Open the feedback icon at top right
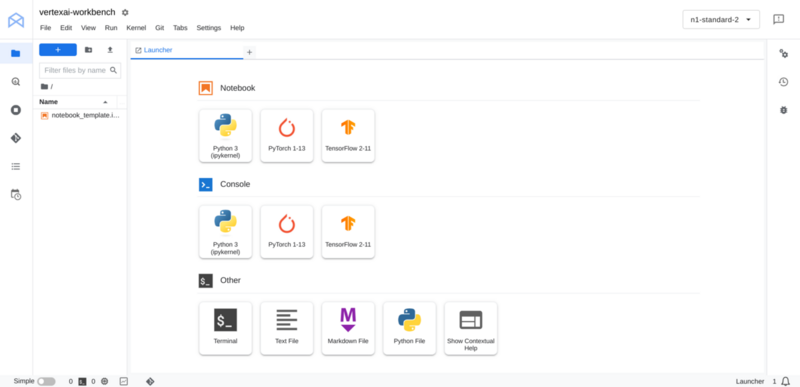 click(778, 19)
